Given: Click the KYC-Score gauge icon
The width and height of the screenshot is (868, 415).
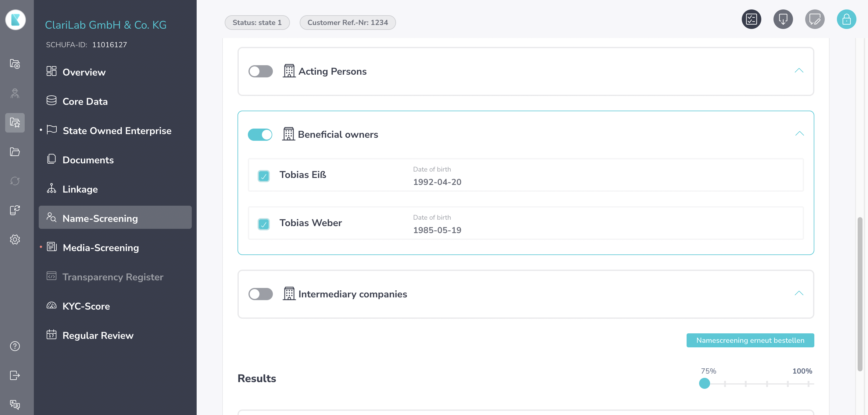Looking at the screenshot, I should [51, 305].
